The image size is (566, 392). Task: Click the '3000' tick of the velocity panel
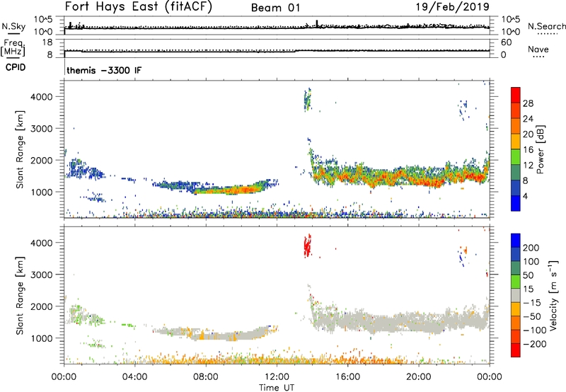tap(41, 275)
